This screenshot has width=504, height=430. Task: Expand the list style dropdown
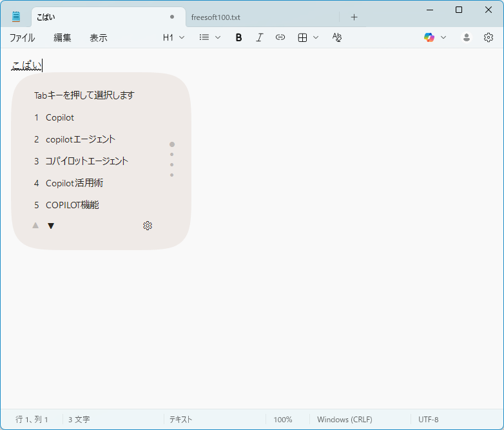210,37
